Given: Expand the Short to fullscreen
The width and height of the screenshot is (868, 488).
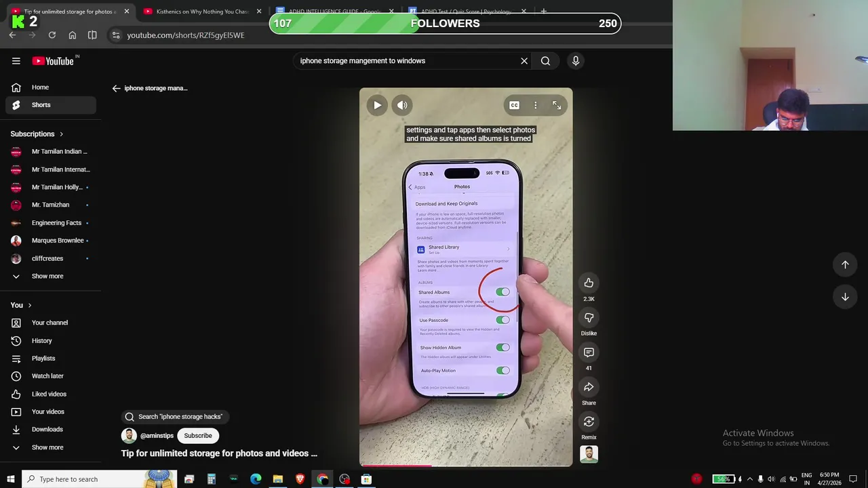Looking at the screenshot, I should tap(557, 105).
